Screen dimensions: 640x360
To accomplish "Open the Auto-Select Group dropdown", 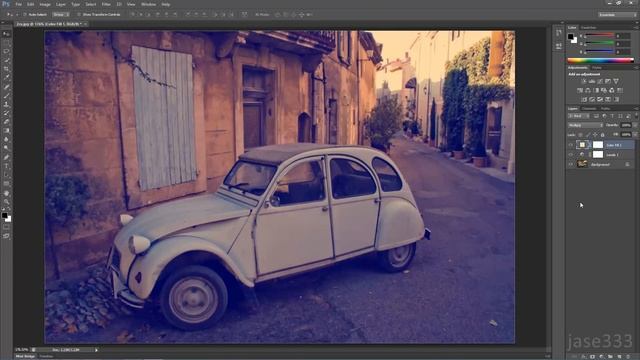I will [x=60, y=15].
